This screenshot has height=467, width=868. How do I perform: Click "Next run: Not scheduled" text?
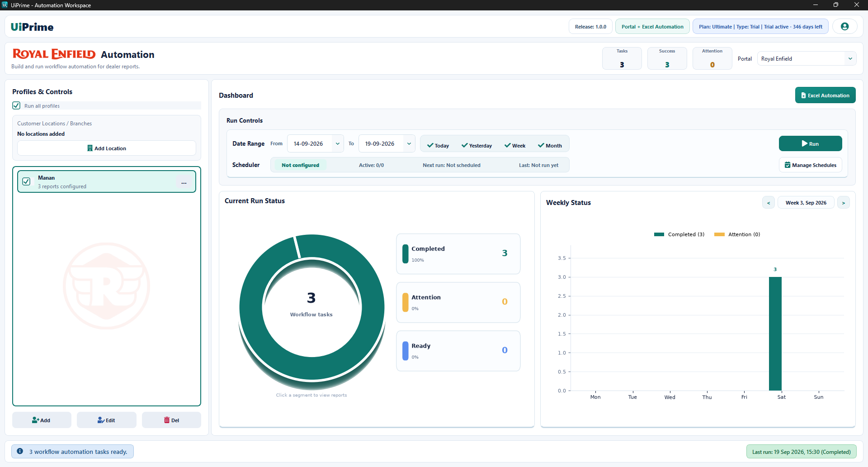452,165
